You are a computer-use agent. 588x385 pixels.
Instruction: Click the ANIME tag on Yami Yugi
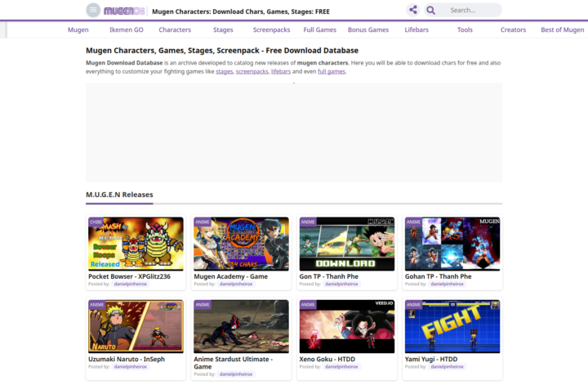point(413,304)
